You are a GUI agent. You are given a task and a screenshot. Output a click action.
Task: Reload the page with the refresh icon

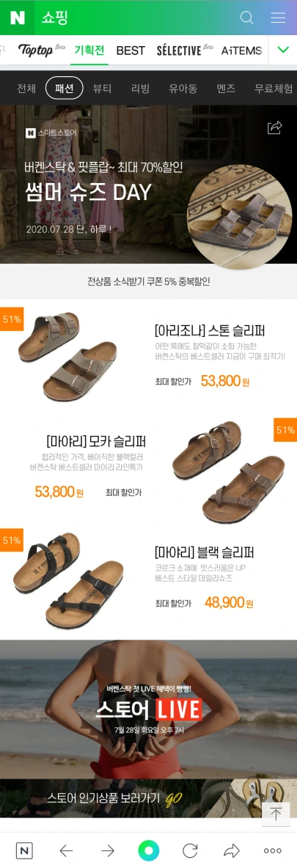tap(190, 850)
